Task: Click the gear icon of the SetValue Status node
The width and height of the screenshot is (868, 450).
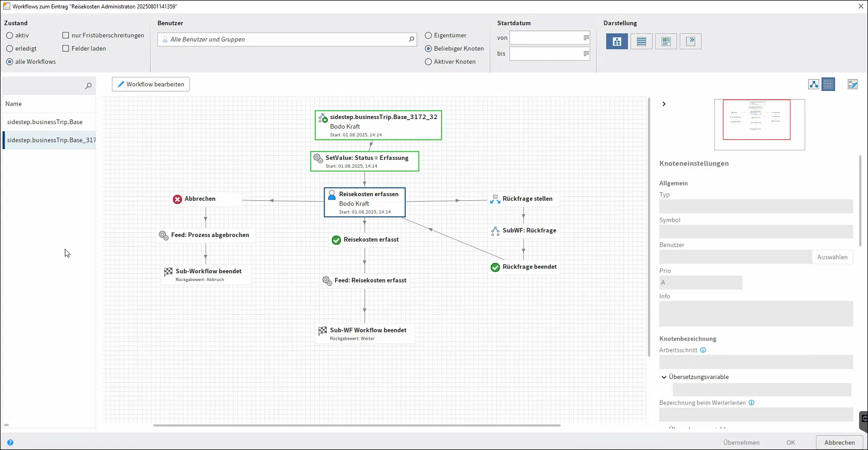Action: point(318,158)
